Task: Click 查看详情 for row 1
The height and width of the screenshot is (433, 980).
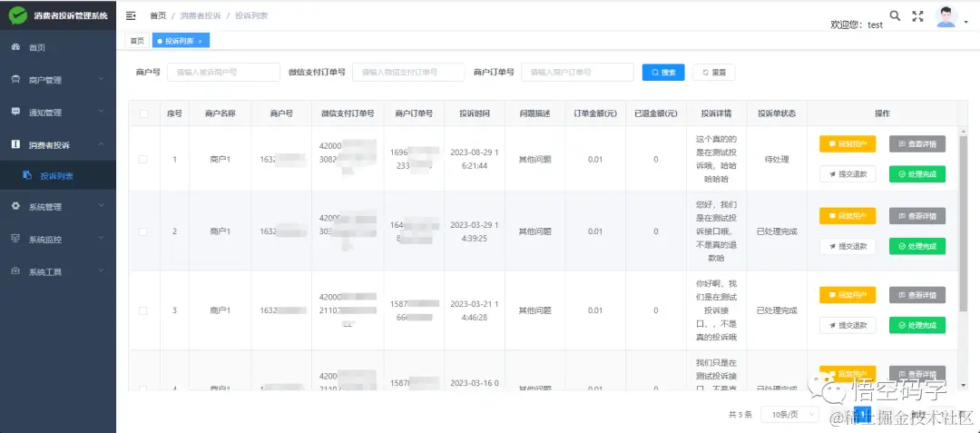Action: [916, 144]
